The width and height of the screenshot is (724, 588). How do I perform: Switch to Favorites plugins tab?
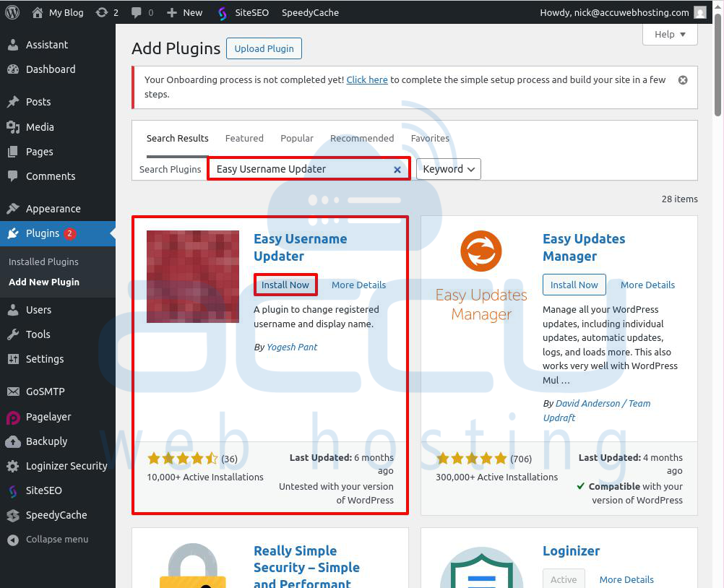pos(430,139)
